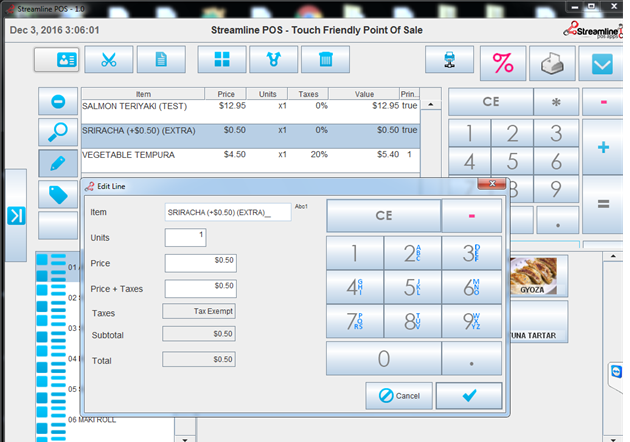
Task: Select the GYOZA product thumbnail
Action: (x=538, y=276)
